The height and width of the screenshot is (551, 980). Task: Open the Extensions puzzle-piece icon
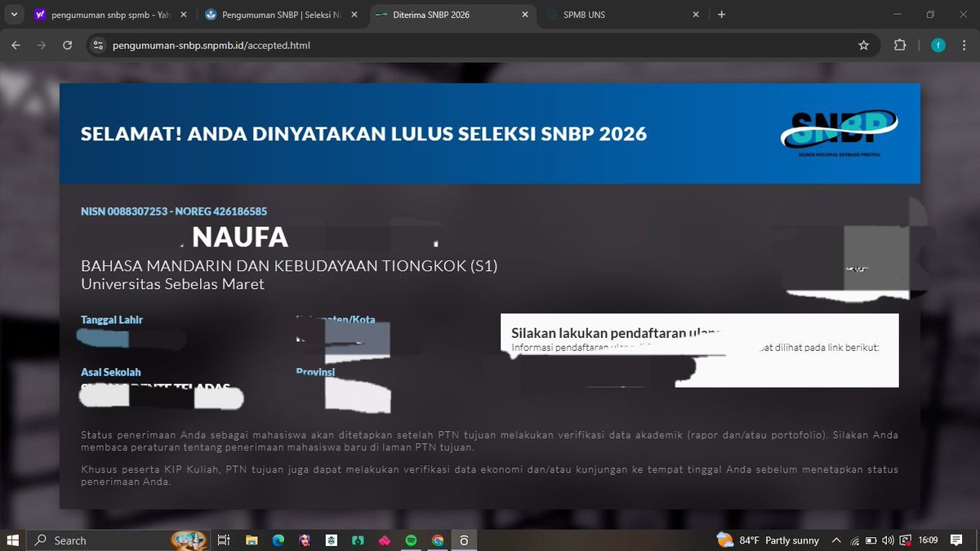900,46
